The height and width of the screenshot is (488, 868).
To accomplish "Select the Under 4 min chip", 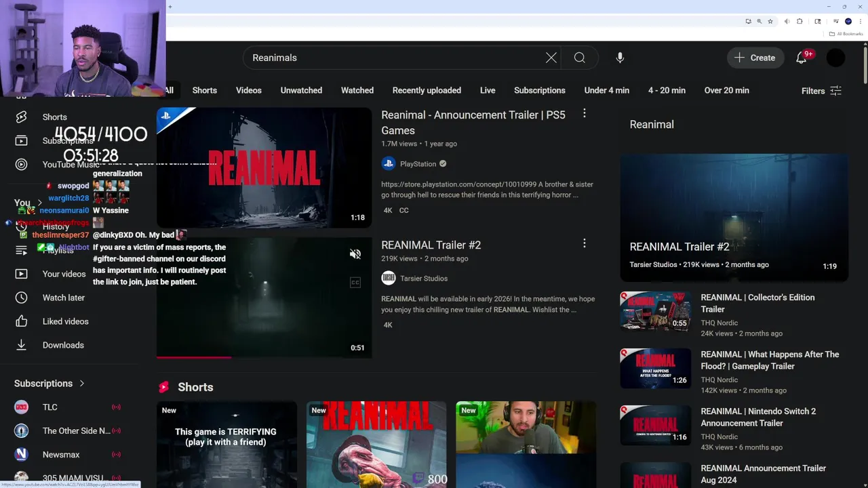I will [607, 90].
